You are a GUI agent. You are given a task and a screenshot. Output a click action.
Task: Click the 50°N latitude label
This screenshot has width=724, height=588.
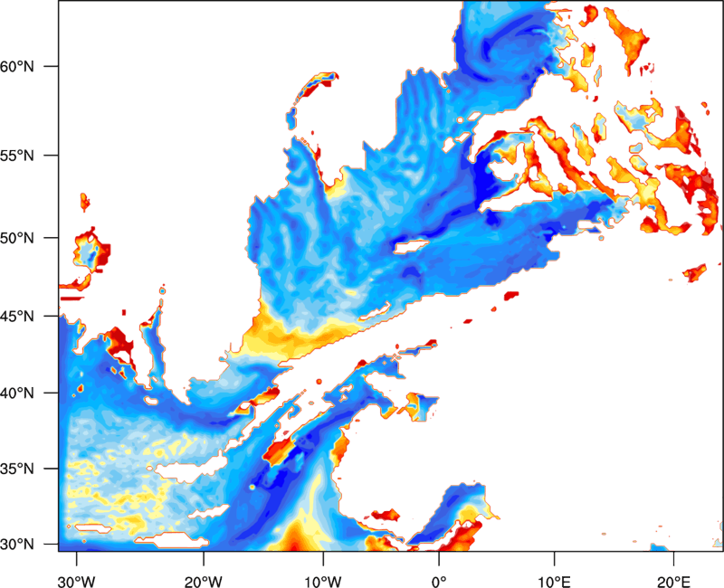[17, 238]
